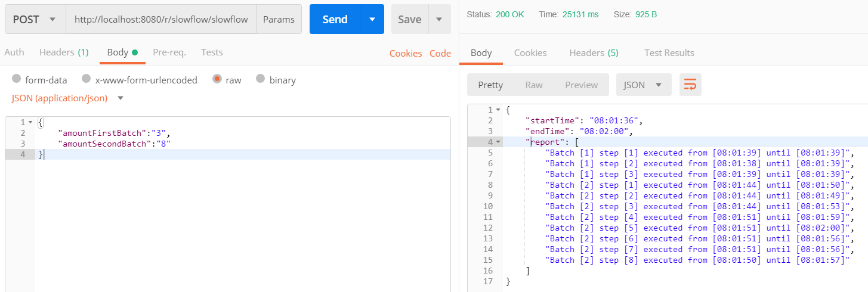The height and width of the screenshot is (292, 868).
Task: Open the Params button
Action: pos(279,20)
